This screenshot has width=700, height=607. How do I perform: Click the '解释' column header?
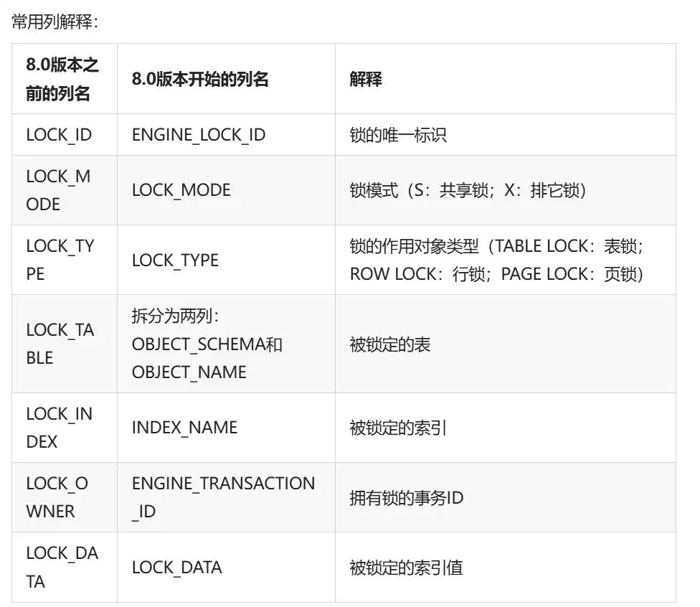coord(366,79)
